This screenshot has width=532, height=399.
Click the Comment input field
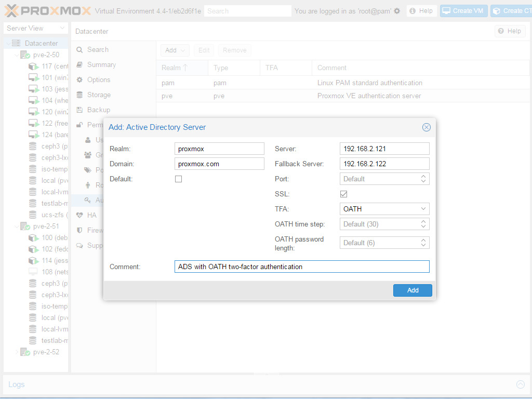tap(302, 267)
